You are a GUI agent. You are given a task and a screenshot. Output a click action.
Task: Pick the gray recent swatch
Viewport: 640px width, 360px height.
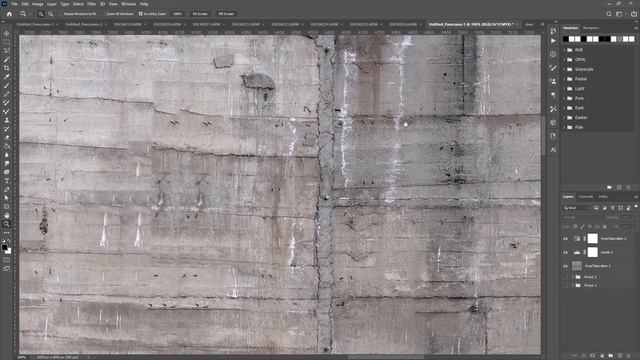point(620,39)
